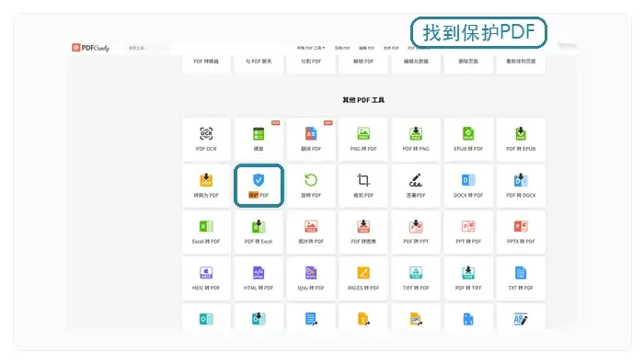
Task: Open the 签署PDF signature tool
Action: (x=416, y=186)
